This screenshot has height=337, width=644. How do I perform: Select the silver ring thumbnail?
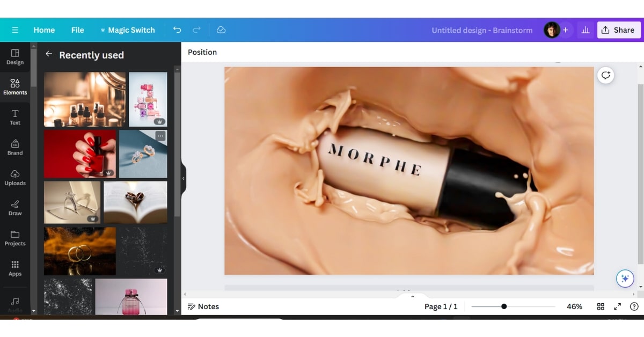point(72,202)
